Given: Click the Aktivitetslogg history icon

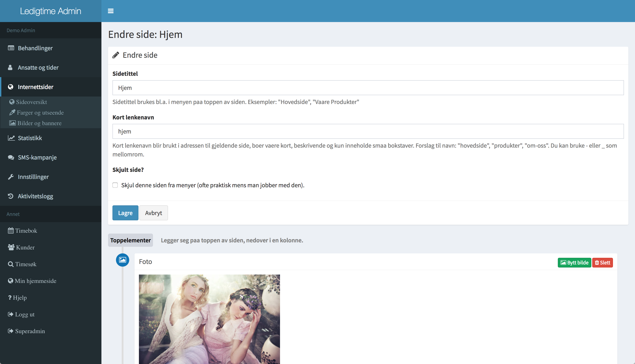Looking at the screenshot, I should click(11, 196).
